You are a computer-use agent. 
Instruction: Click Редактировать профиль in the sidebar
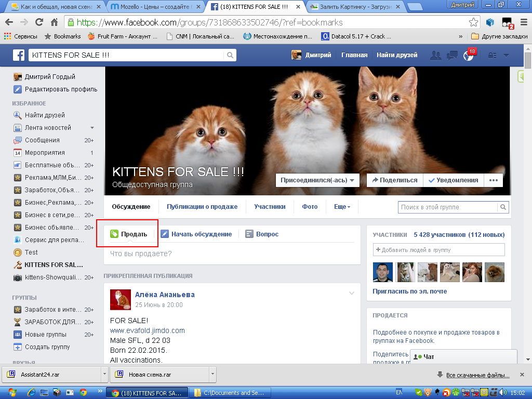click(x=55, y=89)
